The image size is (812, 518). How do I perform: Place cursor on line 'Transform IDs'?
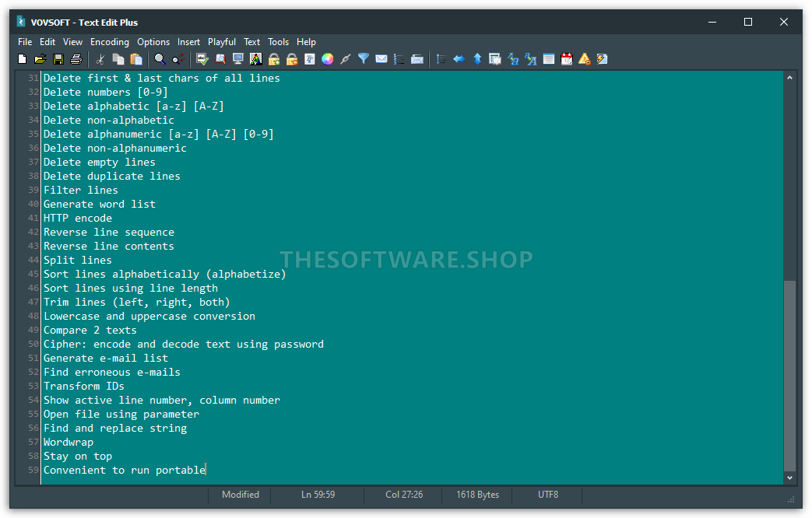[x=84, y=386]
